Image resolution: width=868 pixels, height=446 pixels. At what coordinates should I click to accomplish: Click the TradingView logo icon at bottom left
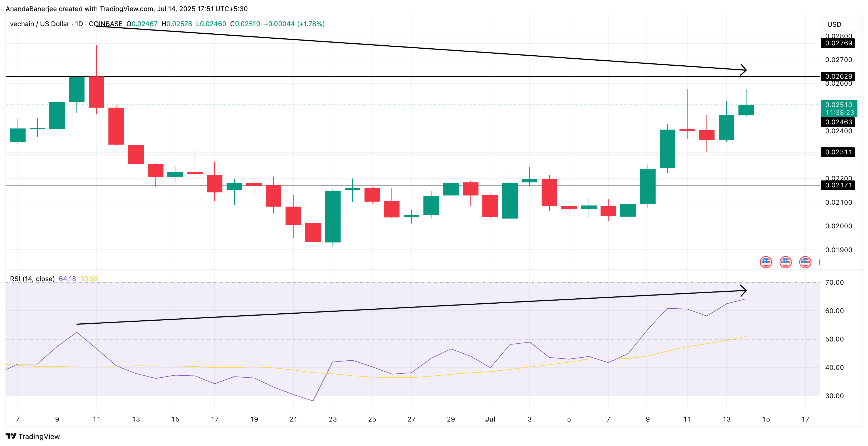[x=11, y=436]
